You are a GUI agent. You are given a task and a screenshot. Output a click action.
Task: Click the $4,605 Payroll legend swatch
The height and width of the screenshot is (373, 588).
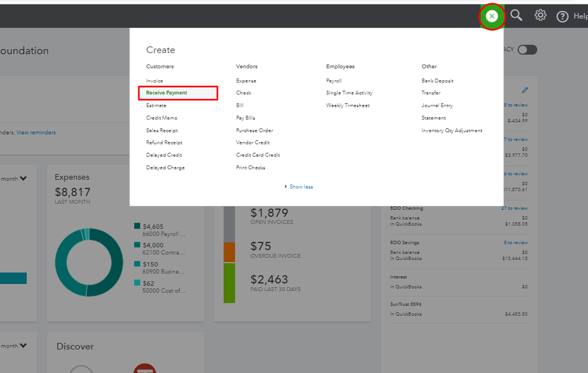click(x=137, y=226)
